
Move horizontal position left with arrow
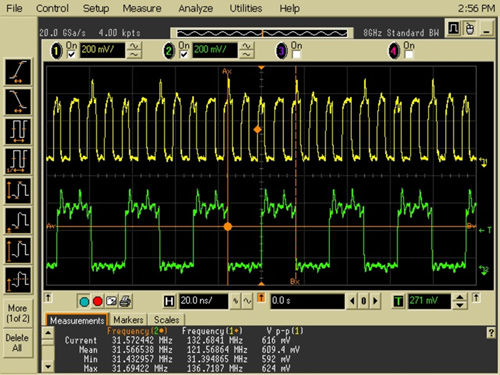pos(352,301)
